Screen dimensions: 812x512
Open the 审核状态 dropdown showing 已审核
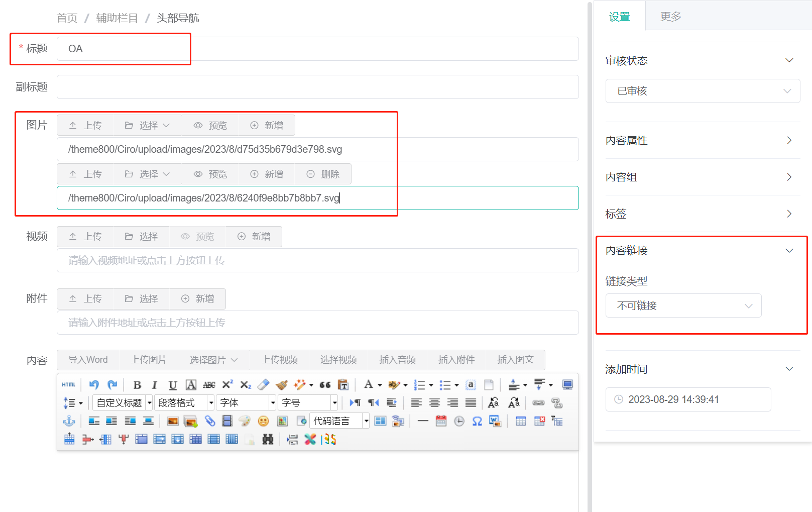click(702, 91)
